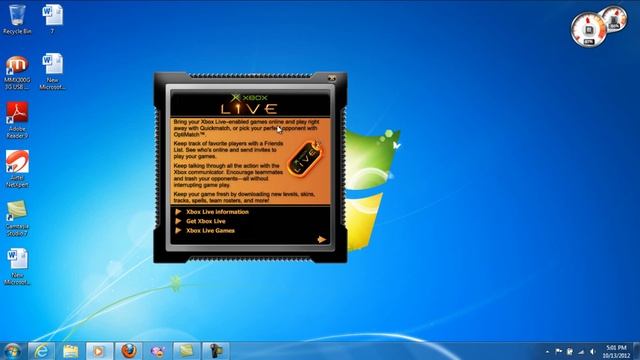
Task: Open the volume speaker tray icon
Action: pos(593,351)
